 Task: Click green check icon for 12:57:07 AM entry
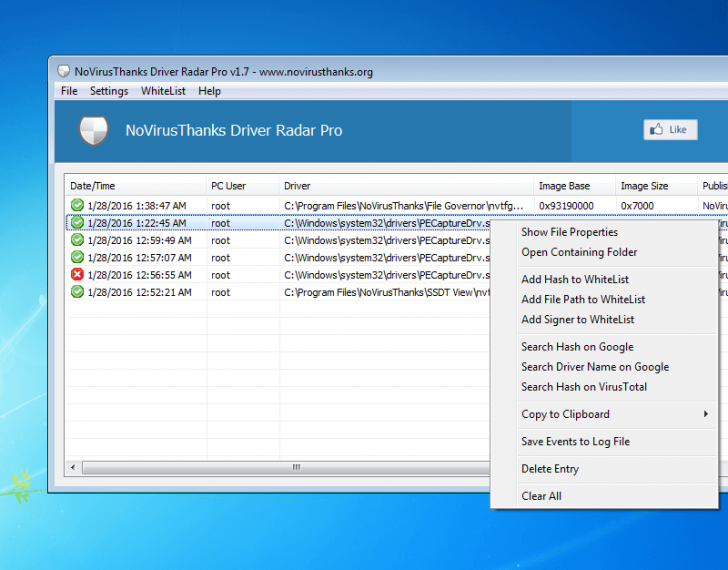point(77,257)
